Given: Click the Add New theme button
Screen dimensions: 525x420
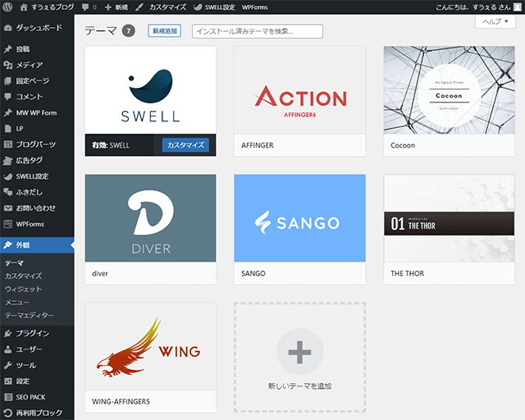Looking at the screenshot, I should click(x=165, y=31).
